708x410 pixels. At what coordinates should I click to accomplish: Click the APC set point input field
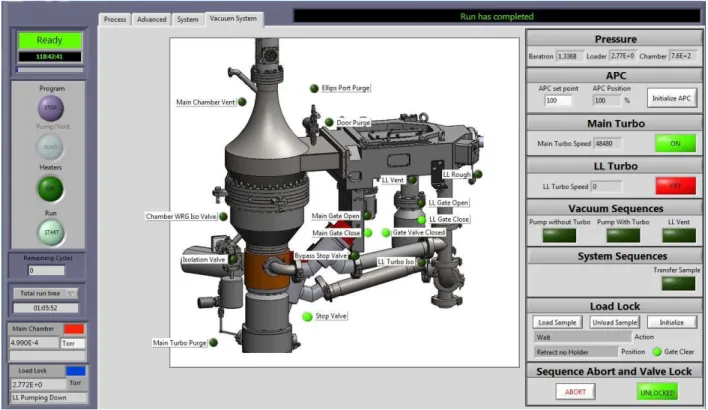click(558, 101)
